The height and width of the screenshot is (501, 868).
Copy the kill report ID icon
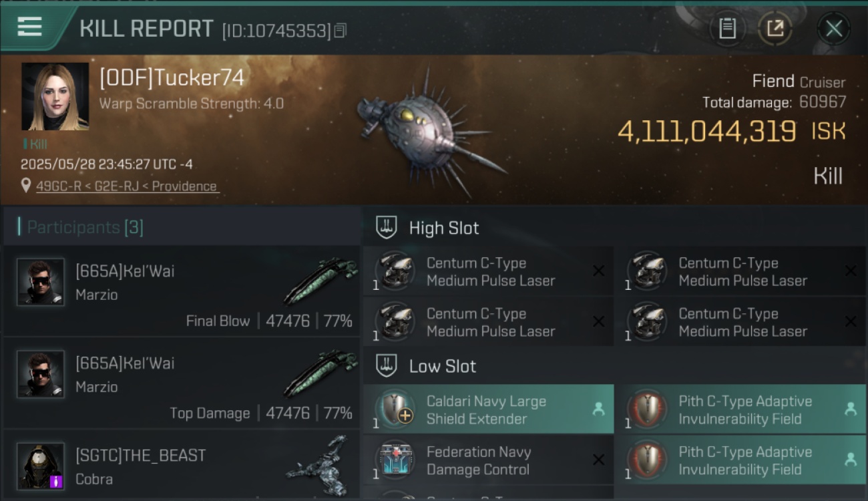(340, 31)
